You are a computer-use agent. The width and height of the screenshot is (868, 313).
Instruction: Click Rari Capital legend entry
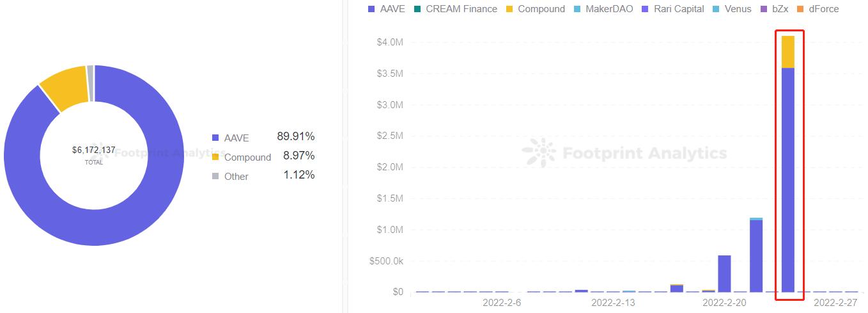tap(673, 9)
